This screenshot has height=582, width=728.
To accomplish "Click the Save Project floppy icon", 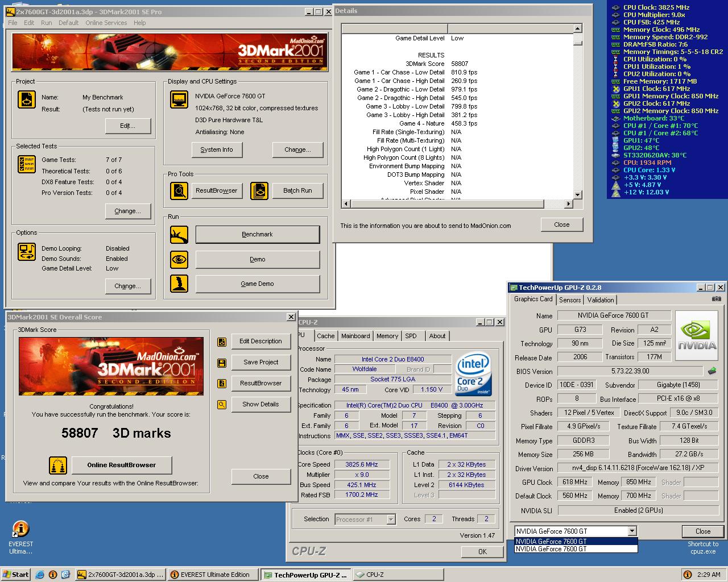I will (x=222, y=363).
